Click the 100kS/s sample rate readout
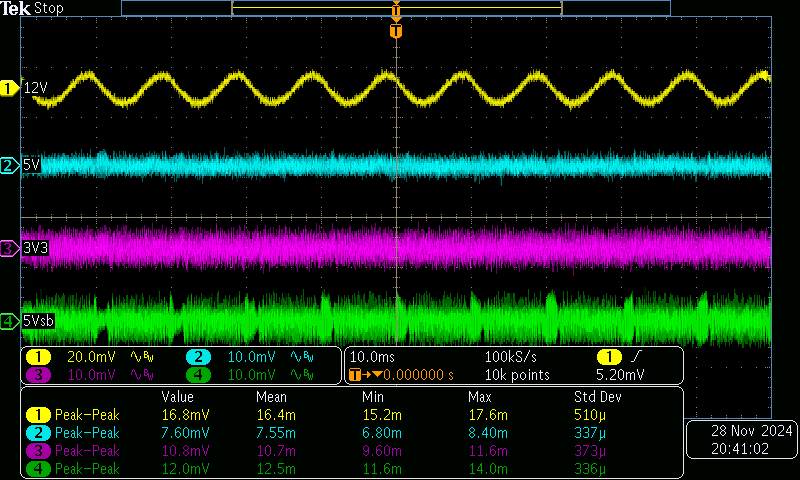 [x=511, y=357]
